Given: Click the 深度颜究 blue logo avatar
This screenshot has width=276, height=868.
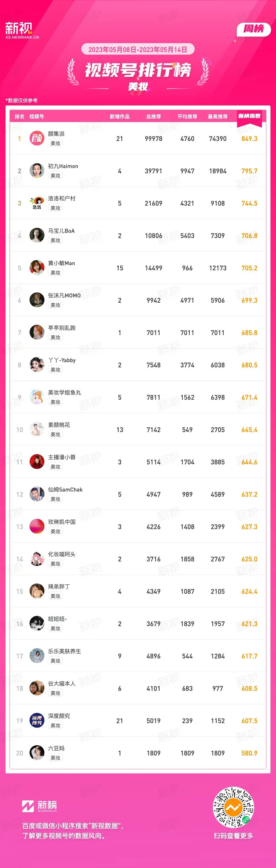Looking at the screenshot, I should coord(37,720).
